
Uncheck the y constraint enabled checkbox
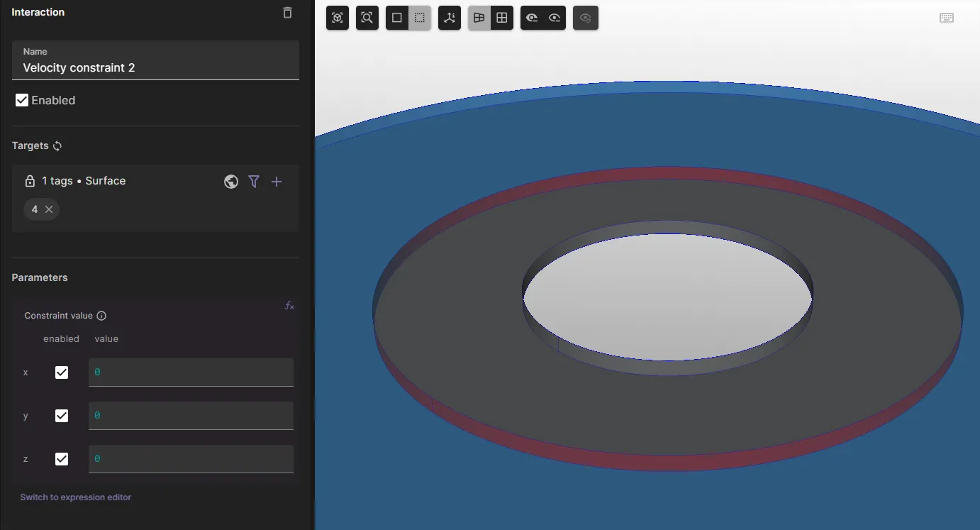pos(62,416)
